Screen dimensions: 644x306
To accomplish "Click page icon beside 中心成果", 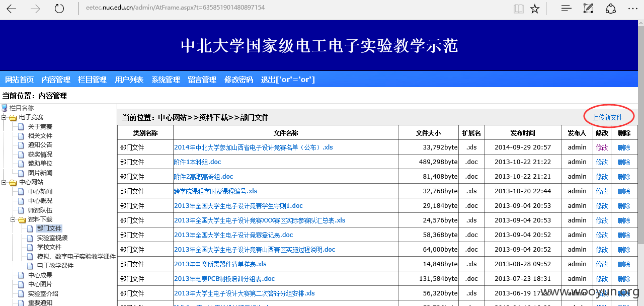I will (21, 275).
